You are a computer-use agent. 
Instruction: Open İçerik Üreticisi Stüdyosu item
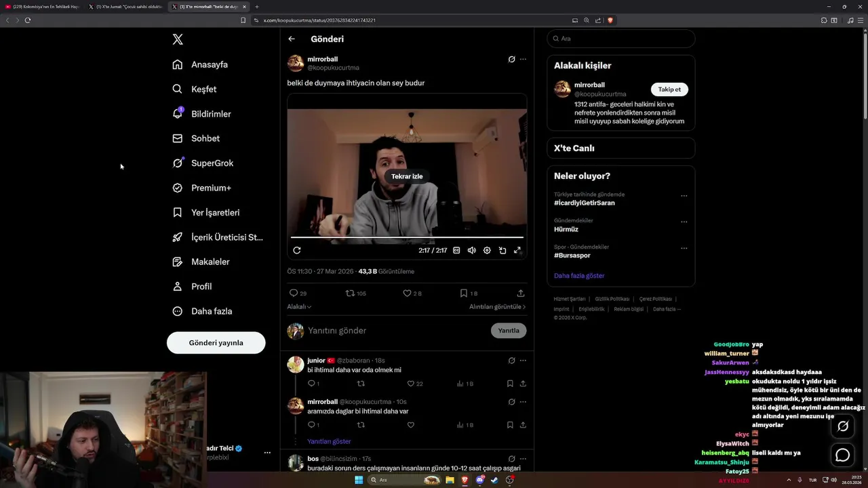218,237
